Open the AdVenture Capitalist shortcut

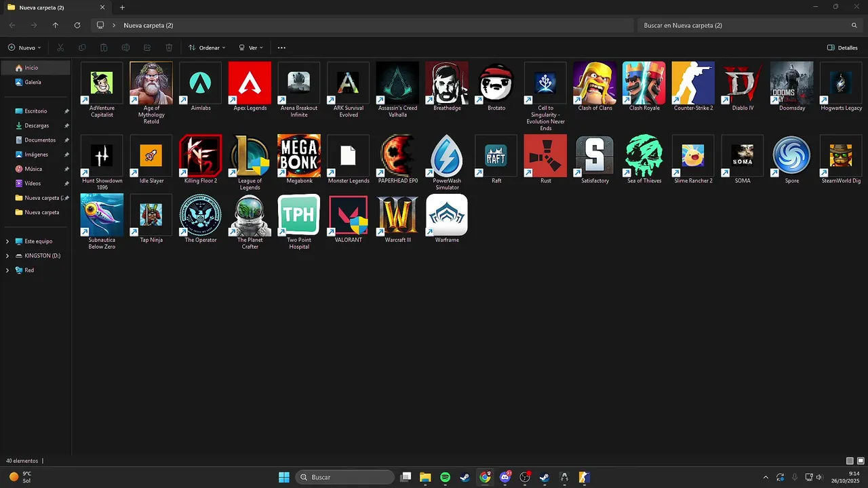click(x=102, y=83)
